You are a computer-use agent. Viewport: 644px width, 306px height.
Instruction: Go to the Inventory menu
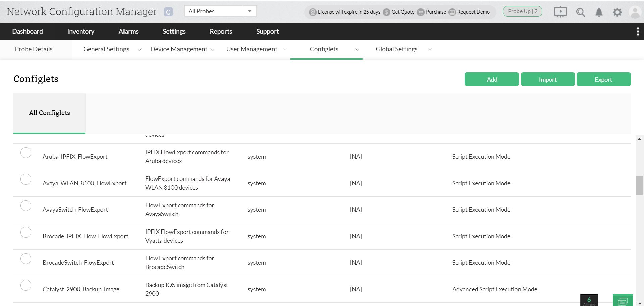[x=81, y=32]
